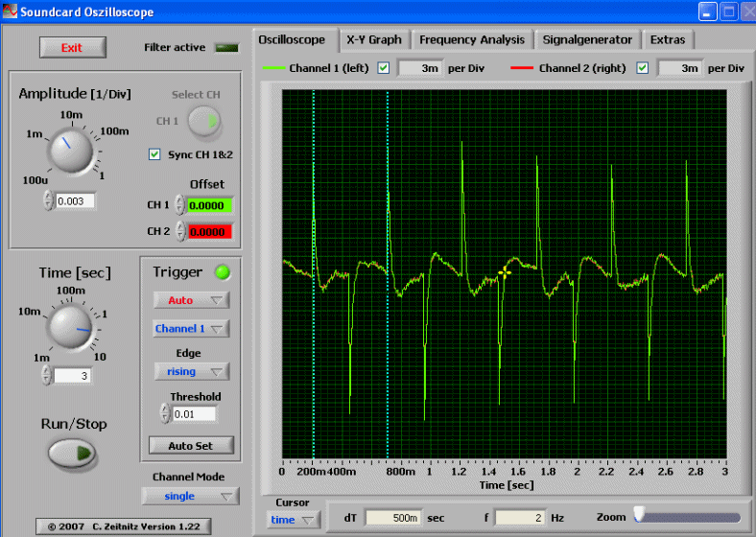Viewport: 756px width, 537px height.
Task: Toggle the Select CH channel switch
Action: click(204, 121)
